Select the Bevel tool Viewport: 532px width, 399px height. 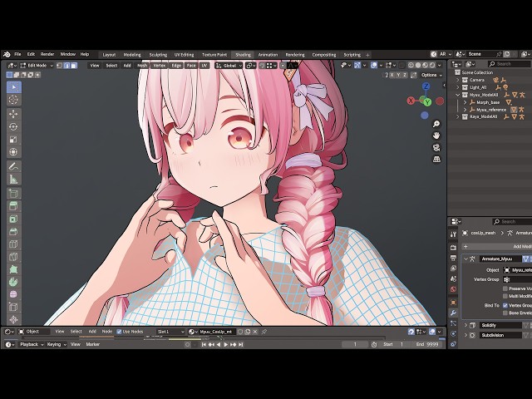point(14,231)
